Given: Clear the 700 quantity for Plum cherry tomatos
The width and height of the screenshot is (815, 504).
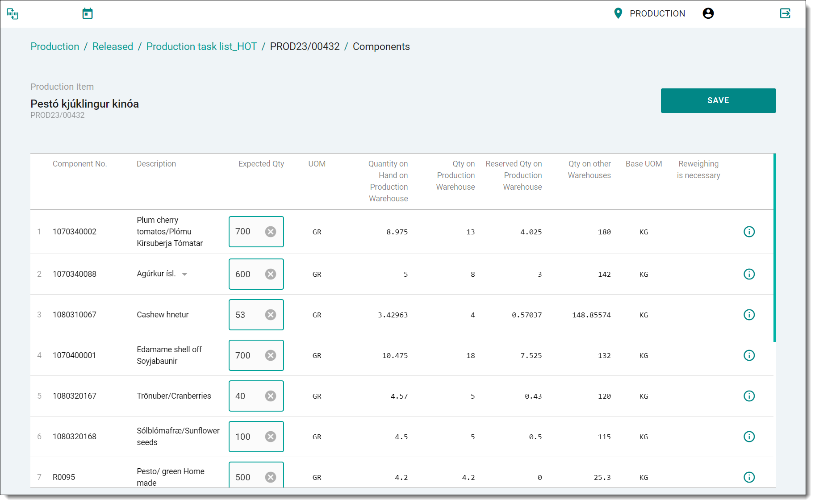Looking at the screenshot, I should click(x=271, y=232).
